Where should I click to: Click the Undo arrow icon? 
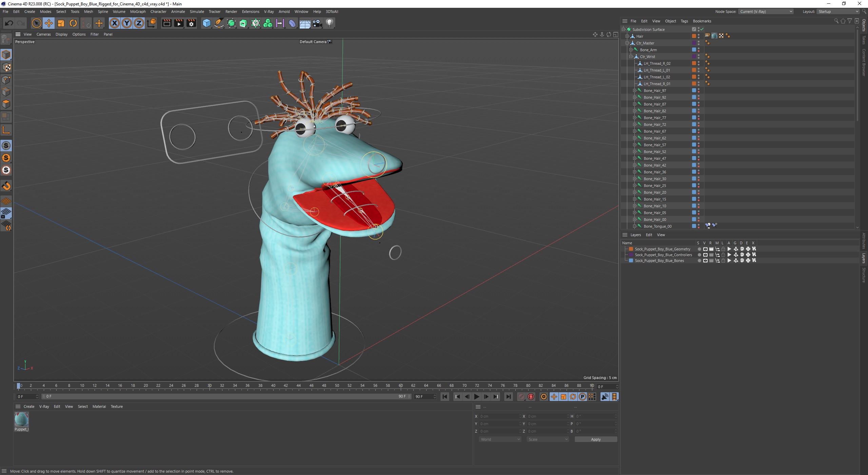pos(9,23)
